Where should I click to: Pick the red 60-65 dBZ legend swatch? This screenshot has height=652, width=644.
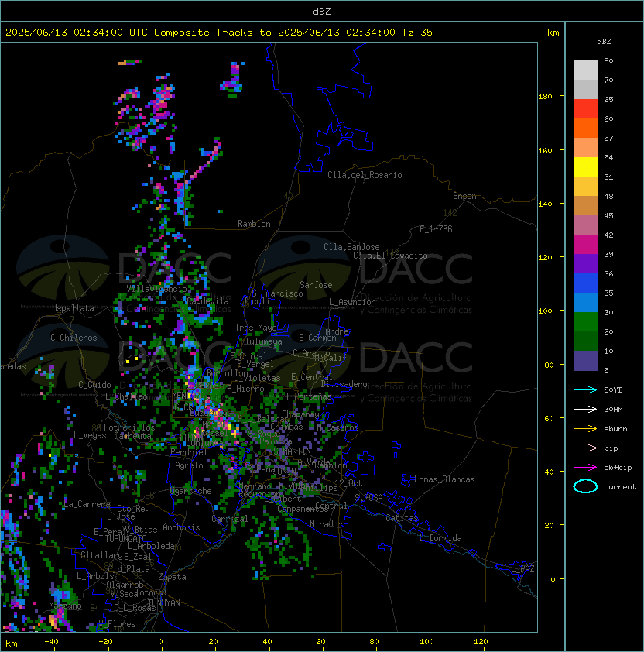tap(585, 109)
